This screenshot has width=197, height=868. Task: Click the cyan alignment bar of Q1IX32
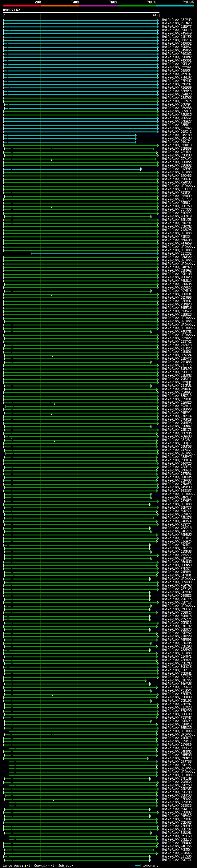[x=94, y=254]
